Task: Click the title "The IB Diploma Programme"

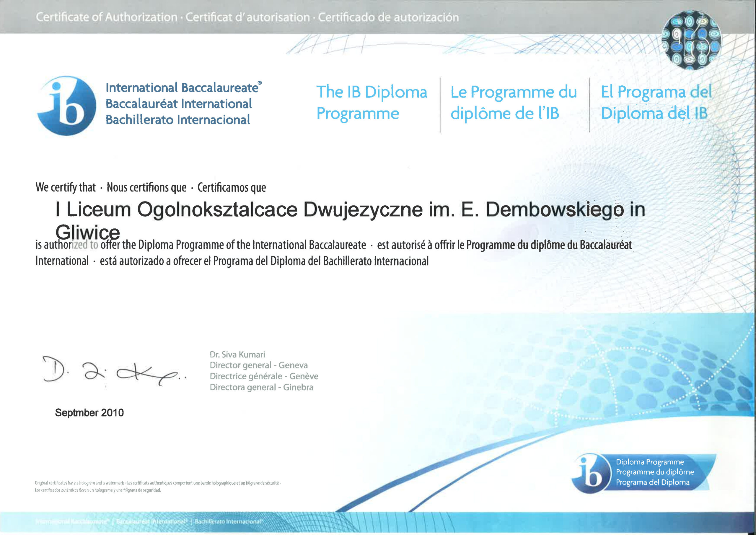Action: [372, 103]
